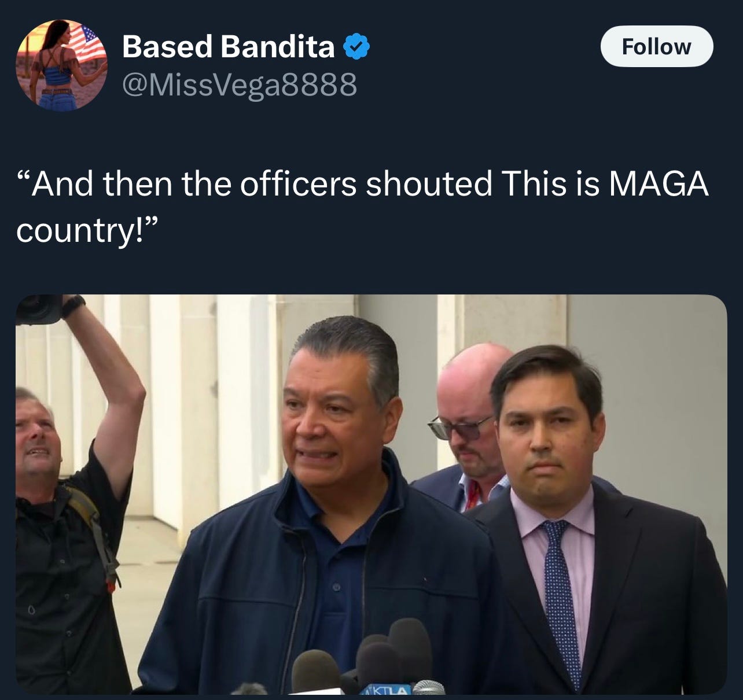Viewport: 743px width, 700px height.
Task: Click the wristwatch on the raised arm
Action: click(74, 306)
